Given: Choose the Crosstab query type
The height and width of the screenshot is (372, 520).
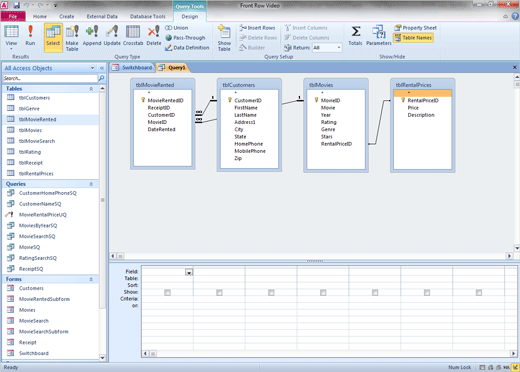Looking at the screenshot, I should [x=133, y=36].
